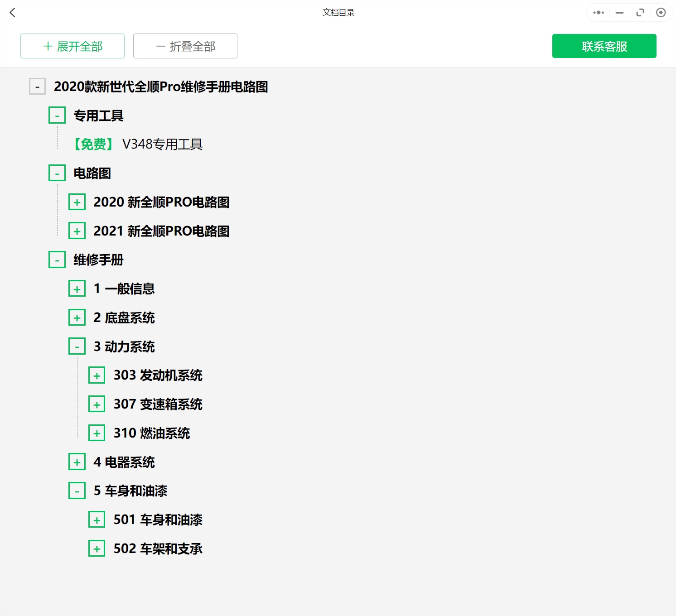Image resolution: width=676 pixels, height=616 pixels.
Task: Collapse the 专用工具 section
Action: 57,115
